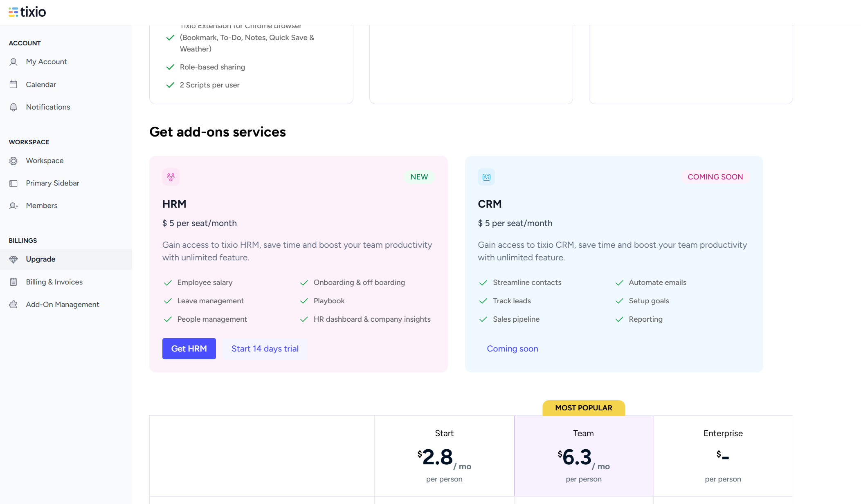Image resolution: width=861 pixels, height=504 pixels.
Task: Click the 2 Scripts per user item
Action: 210,85
